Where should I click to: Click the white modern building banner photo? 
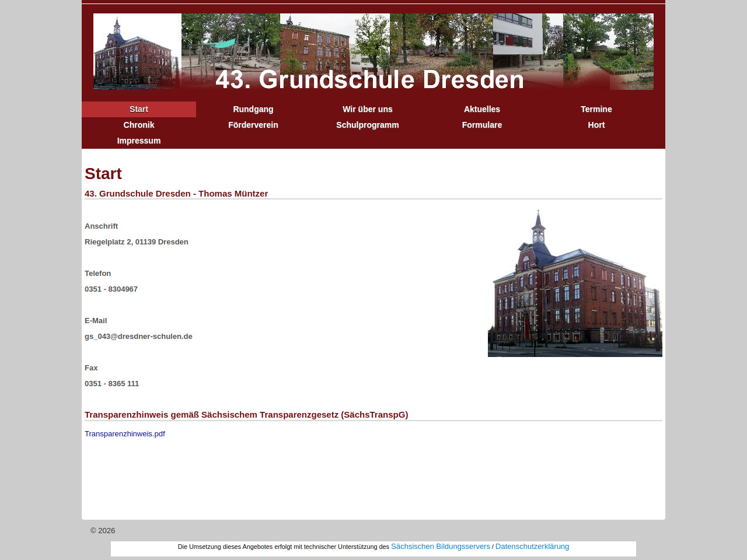[517, 35]
